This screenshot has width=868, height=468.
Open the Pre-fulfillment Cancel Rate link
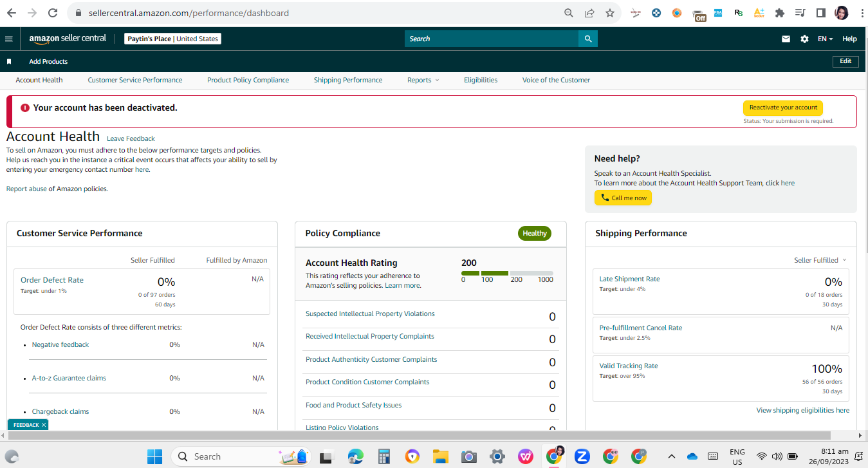point(641,328)
